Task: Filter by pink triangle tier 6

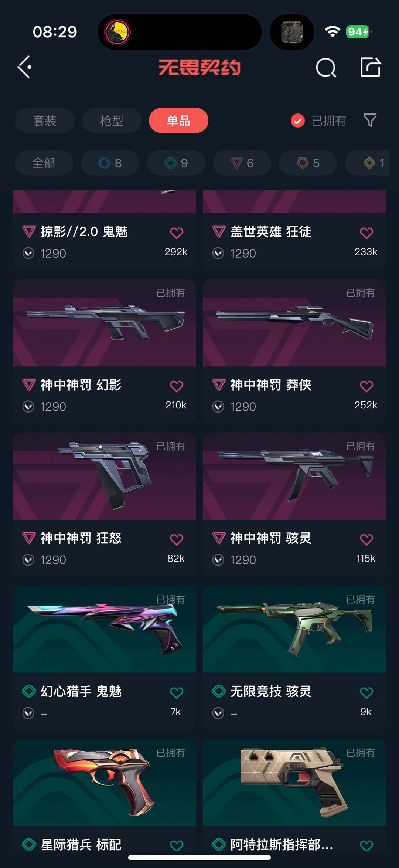Action: (x=242, y=163)
